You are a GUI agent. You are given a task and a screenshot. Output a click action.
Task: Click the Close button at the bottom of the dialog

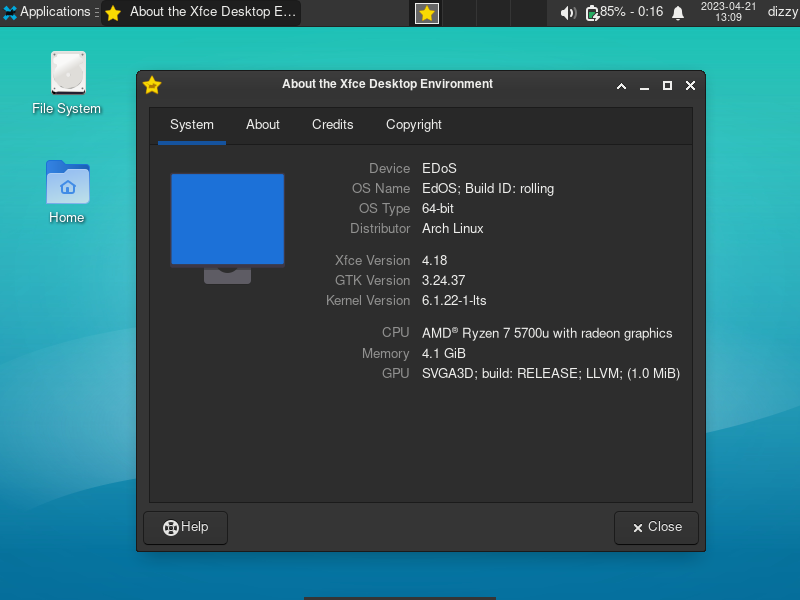tap(656, 528)
